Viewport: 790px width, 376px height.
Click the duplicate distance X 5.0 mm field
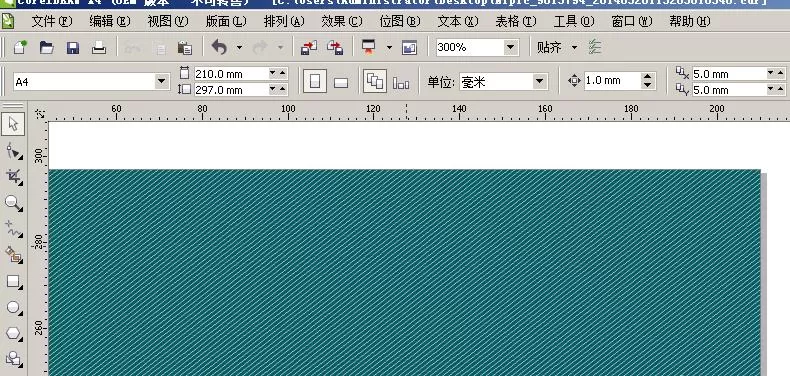pos(729,74)
